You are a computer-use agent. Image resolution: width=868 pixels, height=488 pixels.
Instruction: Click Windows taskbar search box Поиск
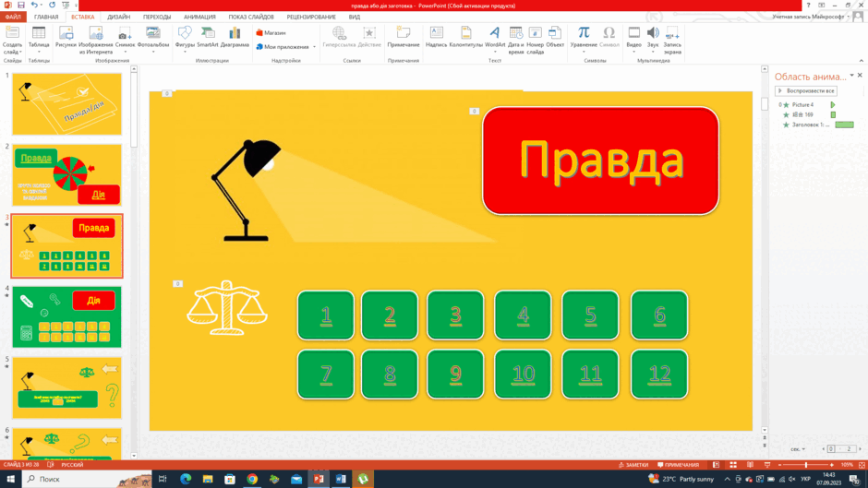[x=87, y=479]
